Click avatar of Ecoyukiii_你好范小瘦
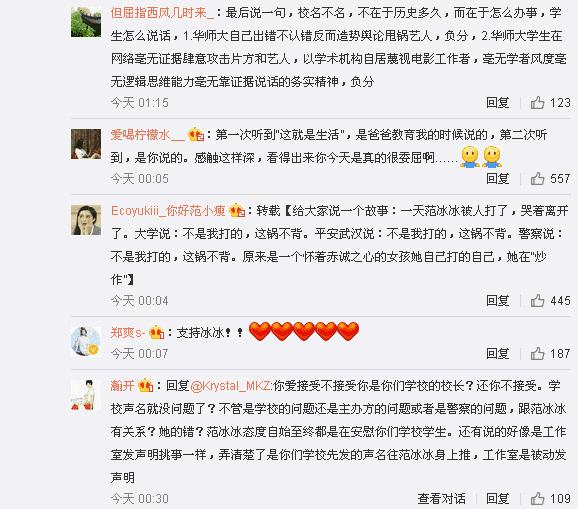 86,220
